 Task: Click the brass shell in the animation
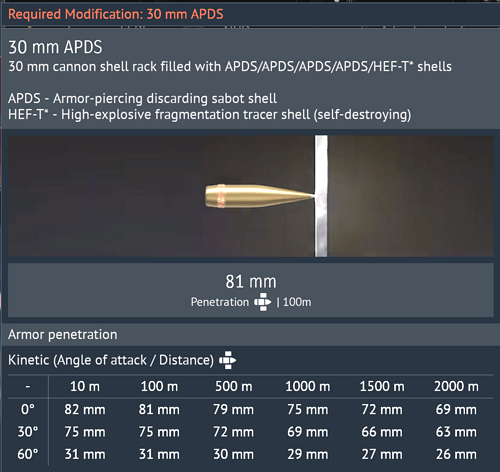coord(260,196)
